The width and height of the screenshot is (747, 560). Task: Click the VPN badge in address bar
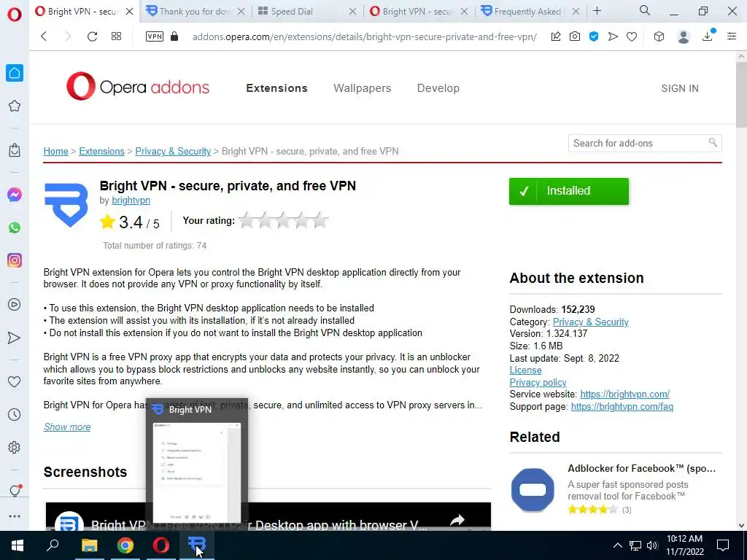(x=155, y=36)
